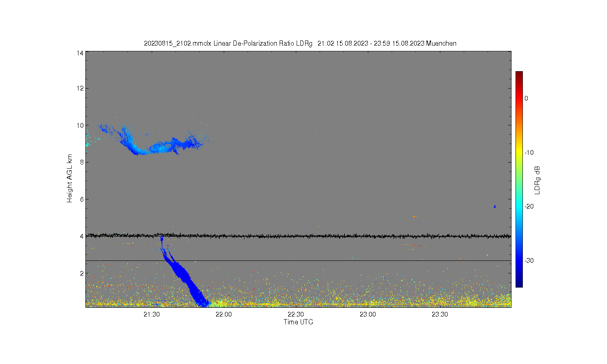Screen dimensions: 607x364
Task: Click the dark blue bottom of the colorbar
Action: [x=519, y=284]
